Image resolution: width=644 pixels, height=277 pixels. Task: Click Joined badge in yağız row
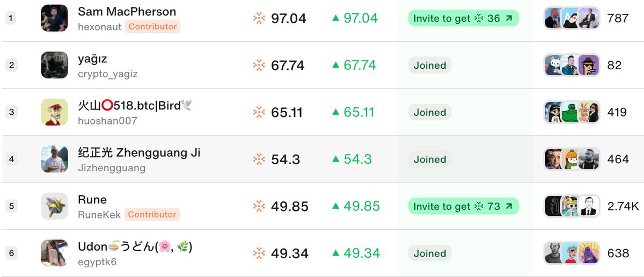click(430, 65)
